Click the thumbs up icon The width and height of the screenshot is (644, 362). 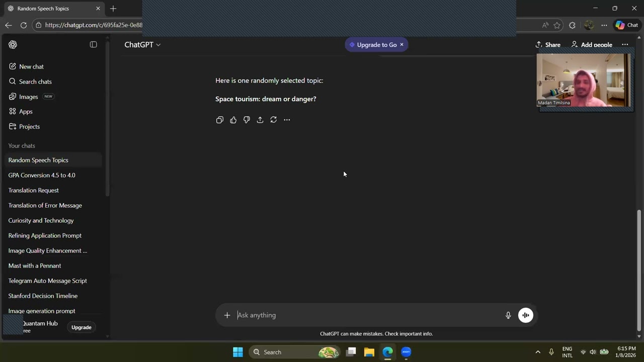pyautogui.click(x=233, y=120)
